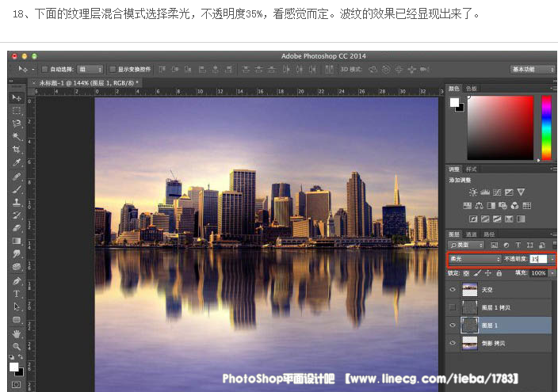Add a Channel Mixer adjustment
This screenshot has height=392, width=558.
pos(514,206)
